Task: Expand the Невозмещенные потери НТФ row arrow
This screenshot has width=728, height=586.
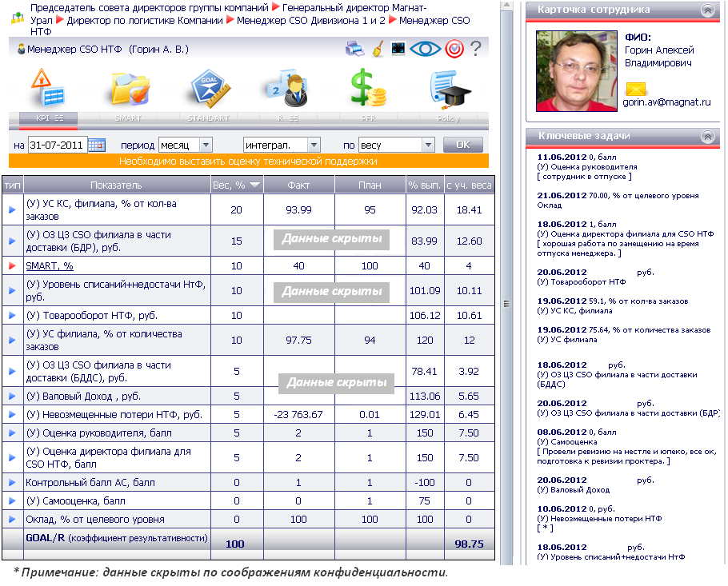Action: 13,415
